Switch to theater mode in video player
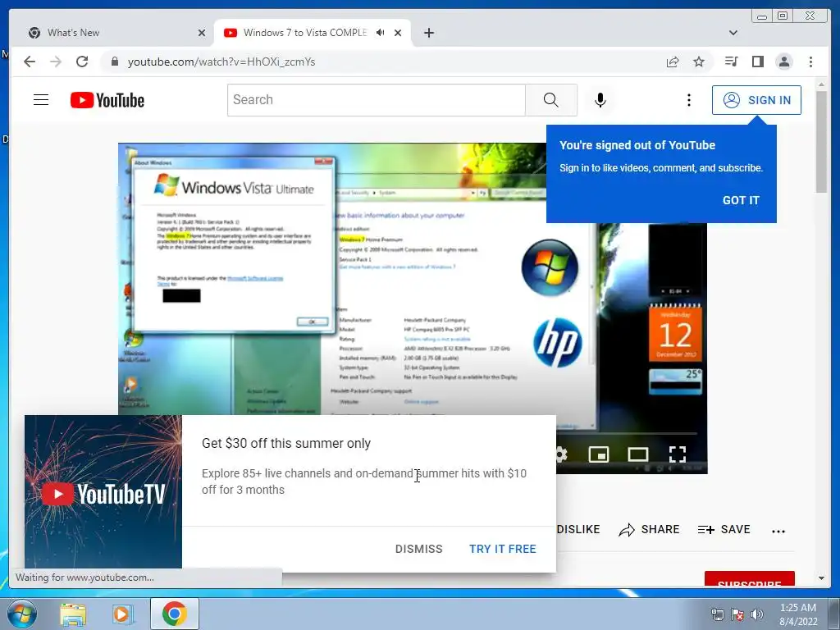The image size is (840, 630). [638, 454]
